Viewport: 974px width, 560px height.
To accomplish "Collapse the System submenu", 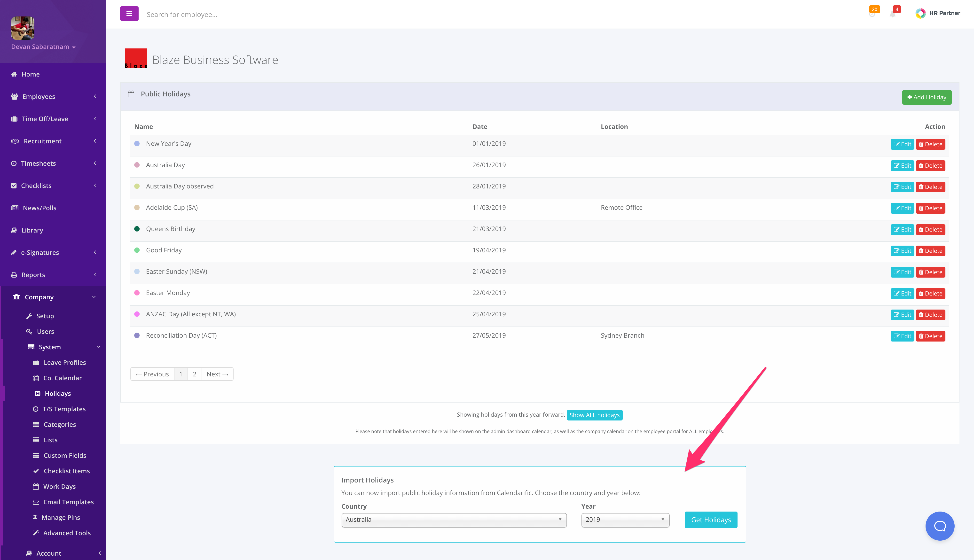I will pos(53,347).
